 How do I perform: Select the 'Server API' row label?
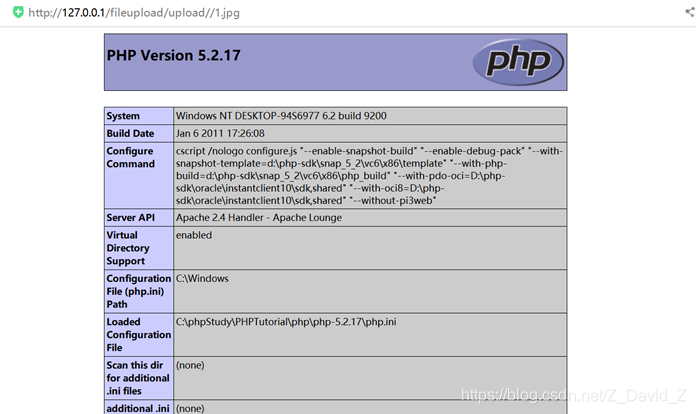pos(130,218)
